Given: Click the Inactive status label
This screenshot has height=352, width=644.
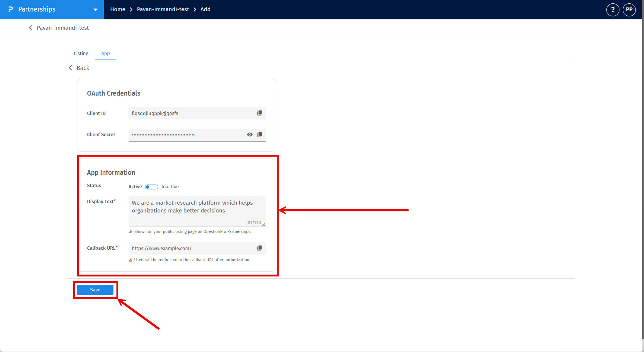Looking at the screenshot, I should (x=170, y=187).
